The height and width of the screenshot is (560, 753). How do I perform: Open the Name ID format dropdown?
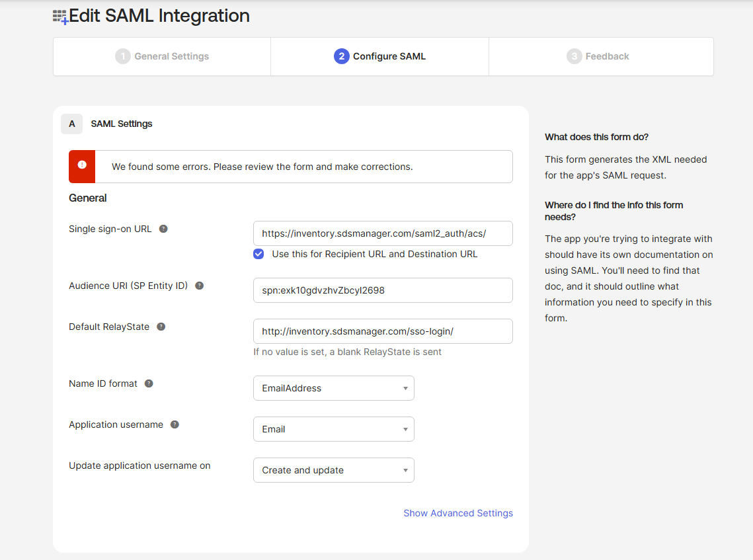click(x=333, y=388)
